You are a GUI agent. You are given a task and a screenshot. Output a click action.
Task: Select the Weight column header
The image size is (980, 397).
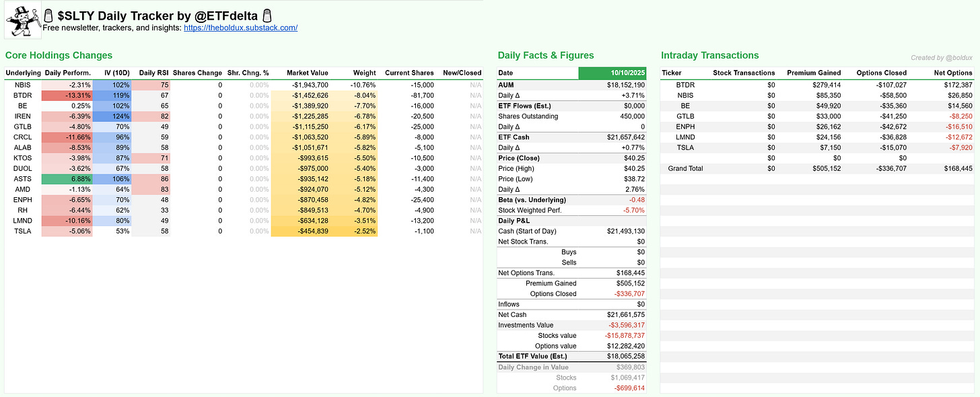tap(364, 73)
